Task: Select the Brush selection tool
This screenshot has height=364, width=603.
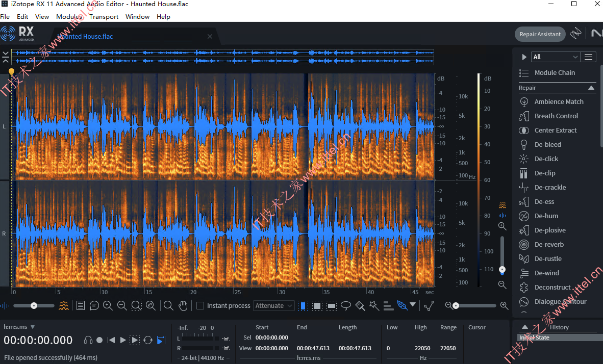Action: (x=360, y=305)
